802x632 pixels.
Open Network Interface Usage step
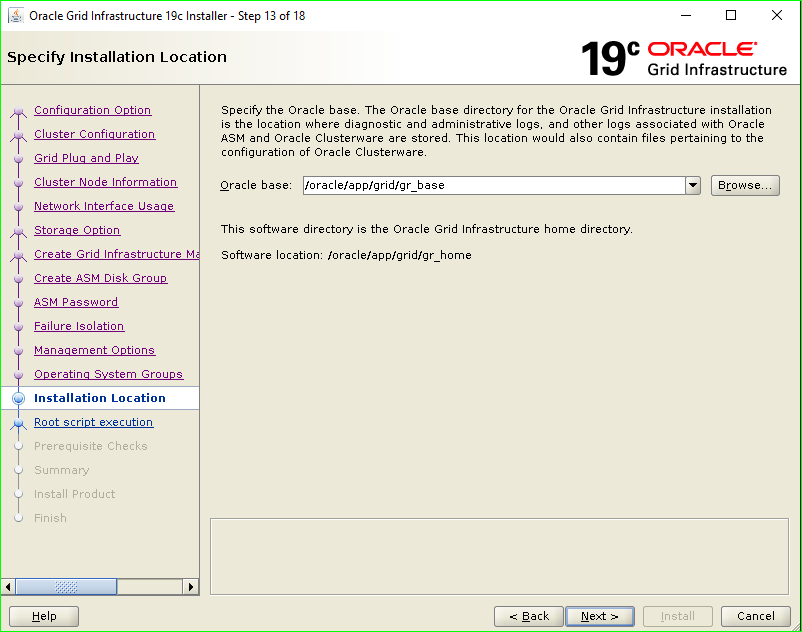104,207
